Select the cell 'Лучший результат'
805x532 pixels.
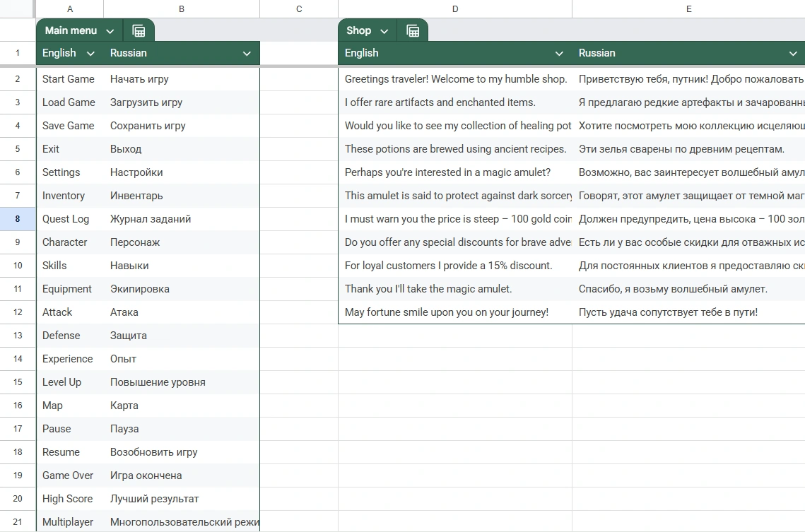coord(182,500)
